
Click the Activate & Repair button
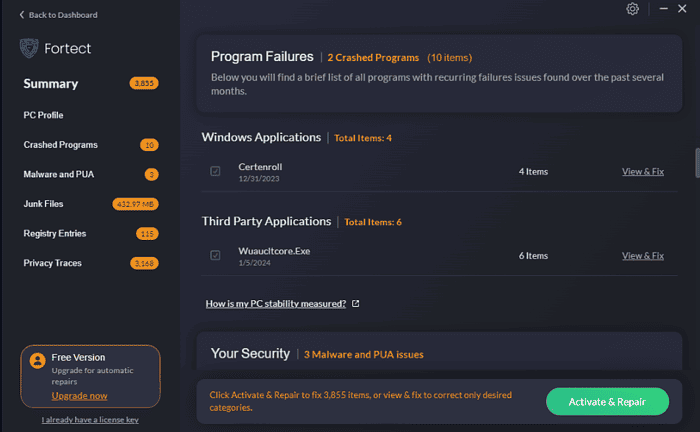click(x=607, y=402)
